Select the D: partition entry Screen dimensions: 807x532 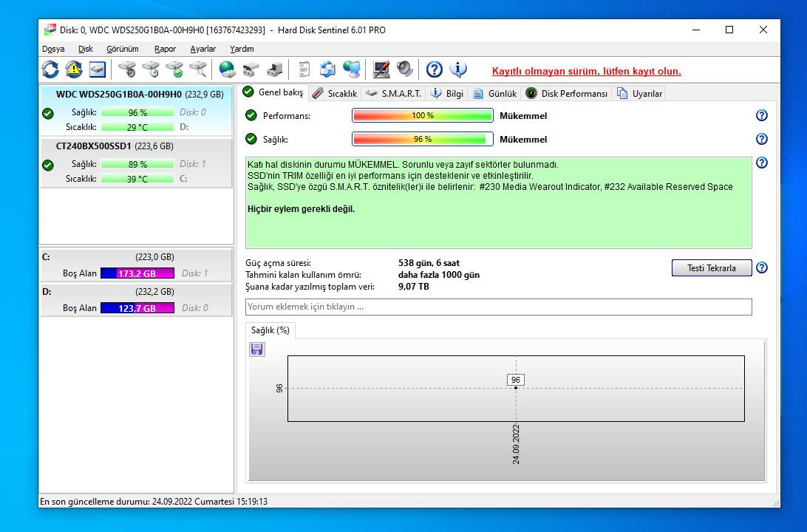point(136,299)
